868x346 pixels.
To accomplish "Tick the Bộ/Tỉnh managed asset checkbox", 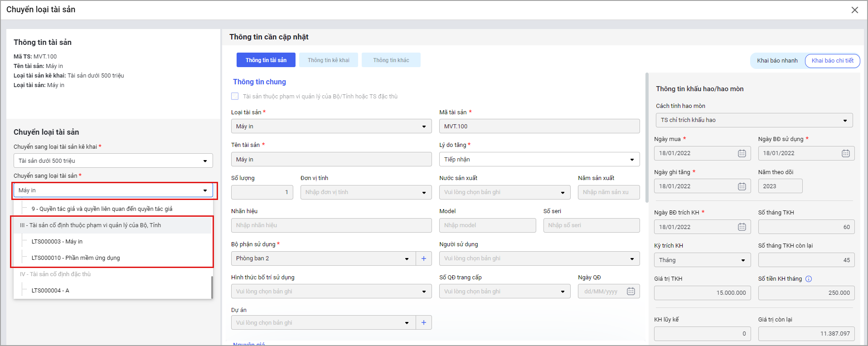I will click(x=235, y=96).
